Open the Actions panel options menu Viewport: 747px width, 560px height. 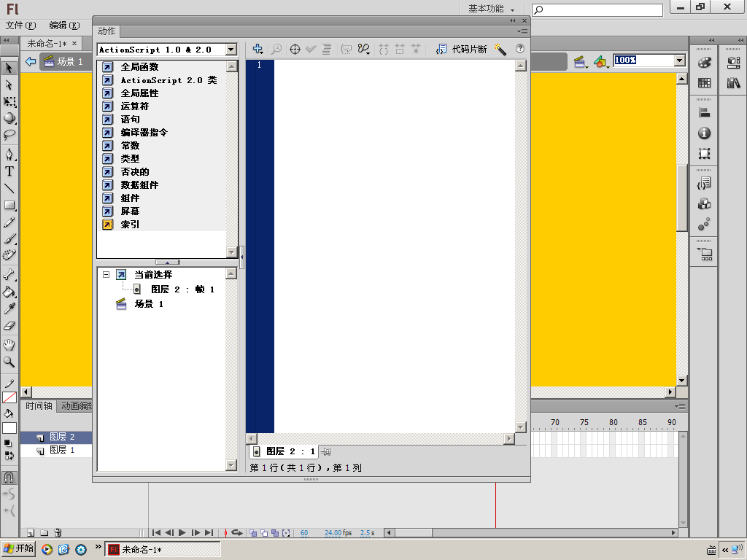(522, 31)
